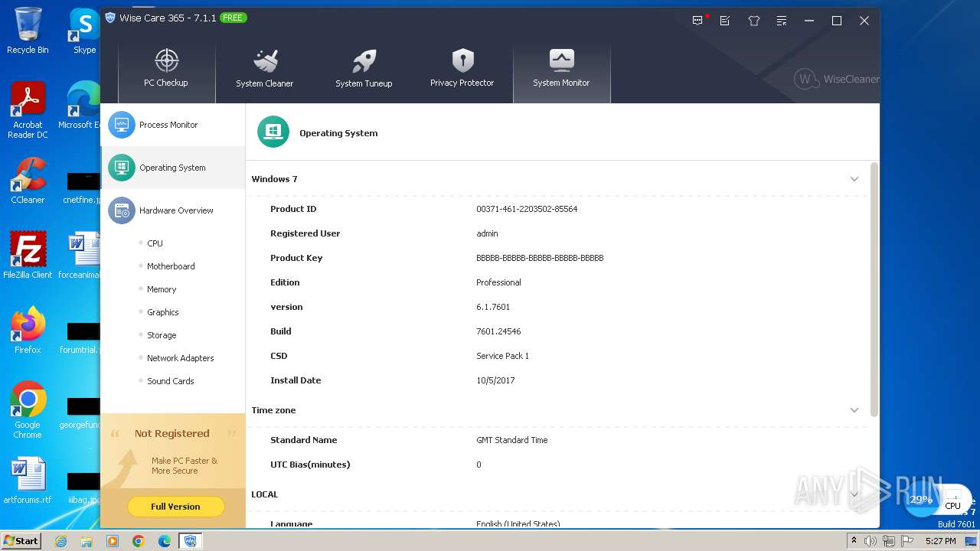Show Graphics hardware details
Viewport: 980px width, 551px height.
[x=163, y=312]
